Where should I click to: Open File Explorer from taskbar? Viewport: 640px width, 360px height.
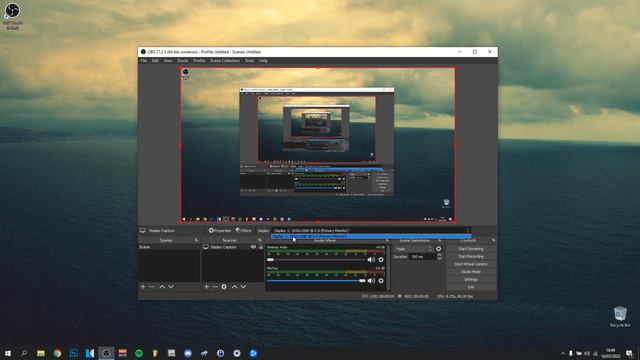pyautogui.click(x=41, y=353)
